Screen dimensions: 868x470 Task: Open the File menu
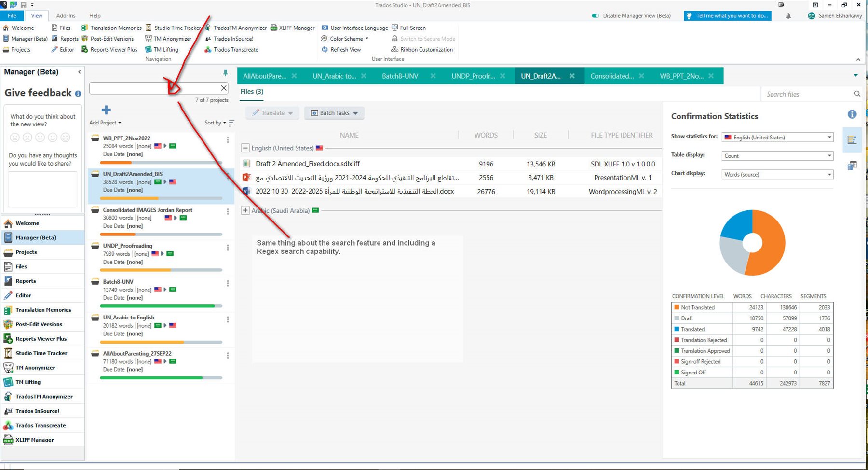pos(12,16)
